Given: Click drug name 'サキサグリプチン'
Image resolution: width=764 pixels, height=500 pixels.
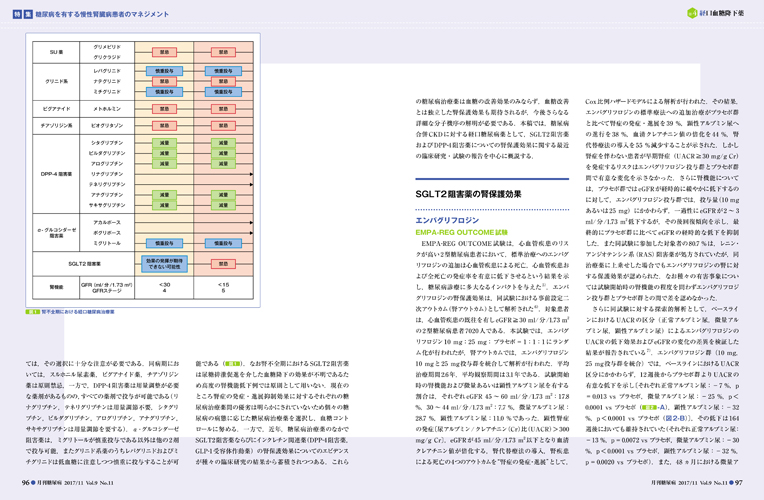Looking at the screenshot, I should point(107,205).
